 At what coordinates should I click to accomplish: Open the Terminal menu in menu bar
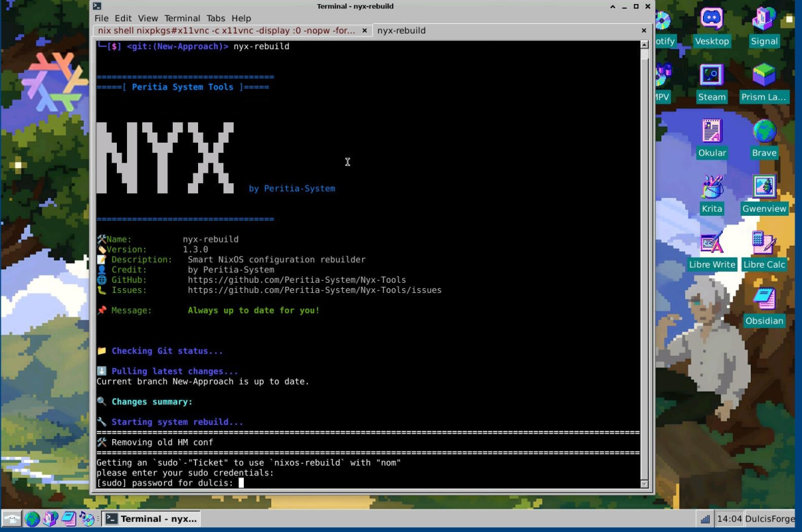click(x=182, y=18)
